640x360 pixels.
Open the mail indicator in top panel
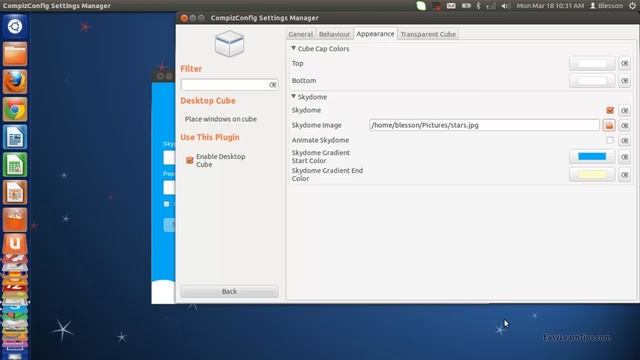[451, 6]
